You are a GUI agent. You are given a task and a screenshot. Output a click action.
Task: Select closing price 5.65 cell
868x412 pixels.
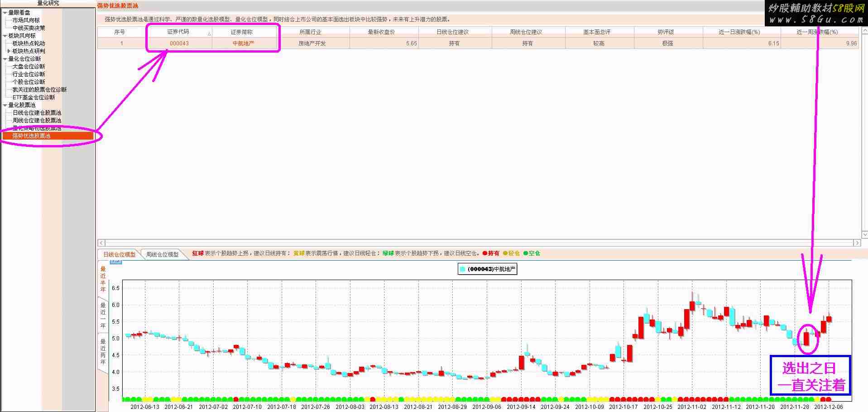[x=384, y=44]
